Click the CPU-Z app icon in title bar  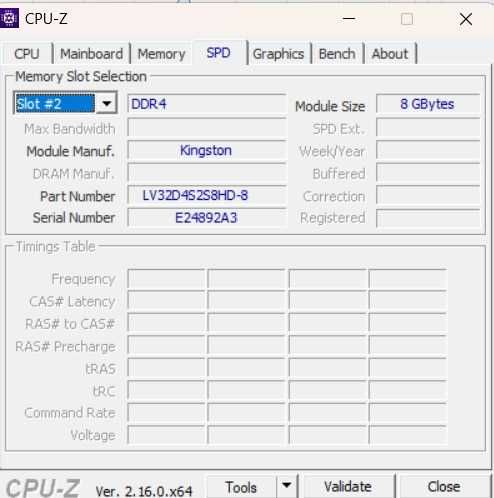(x=9, y=18)
